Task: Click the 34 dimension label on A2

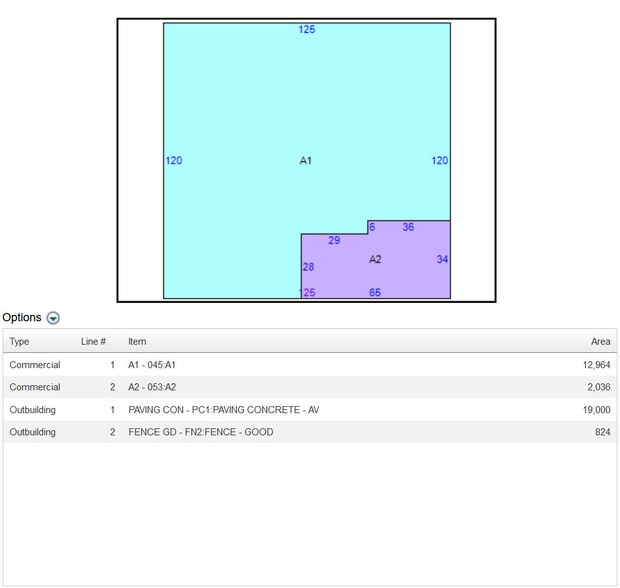Action: click(442, 260)
